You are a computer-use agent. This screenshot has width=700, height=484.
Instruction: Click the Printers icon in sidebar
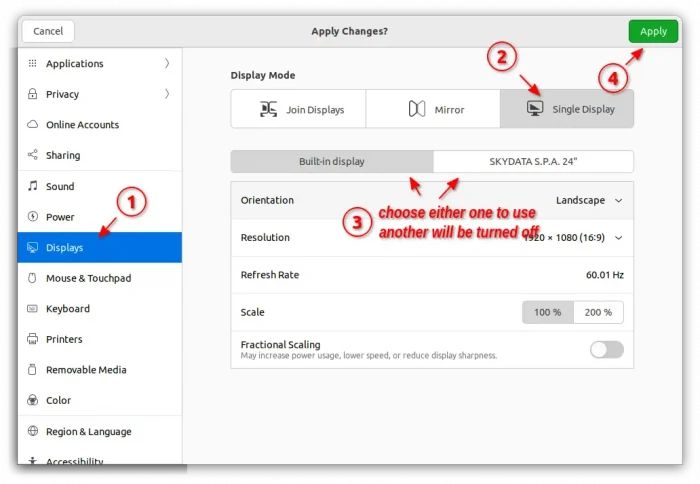pos(33,339)
